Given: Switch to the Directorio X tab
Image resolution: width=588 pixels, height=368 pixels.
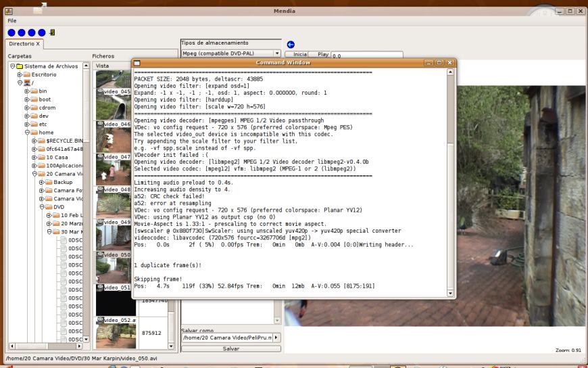Looking at the screenshot, I should pyautogui.click(x=24, y=43).
